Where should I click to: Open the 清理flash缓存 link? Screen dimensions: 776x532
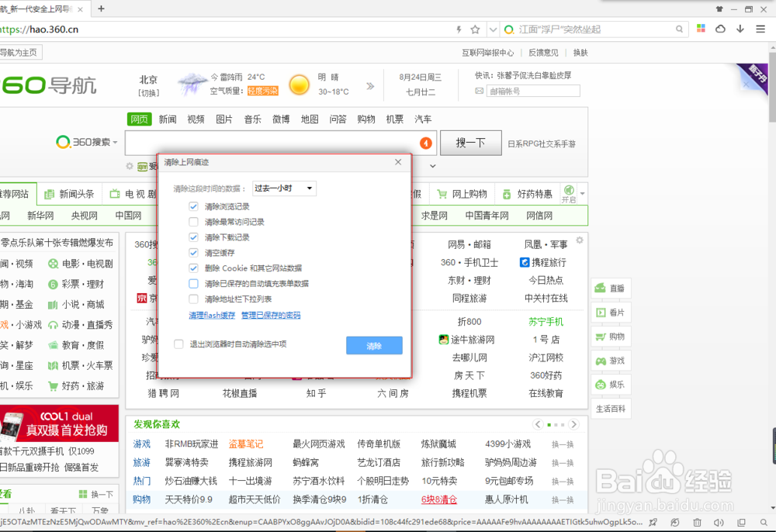[212, 315]
